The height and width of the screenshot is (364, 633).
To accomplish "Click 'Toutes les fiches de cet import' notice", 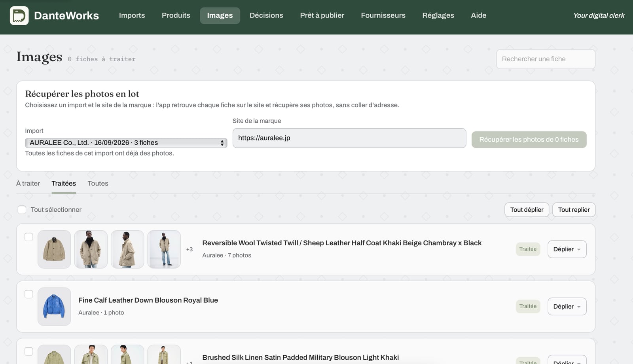I will click(100, 153).
